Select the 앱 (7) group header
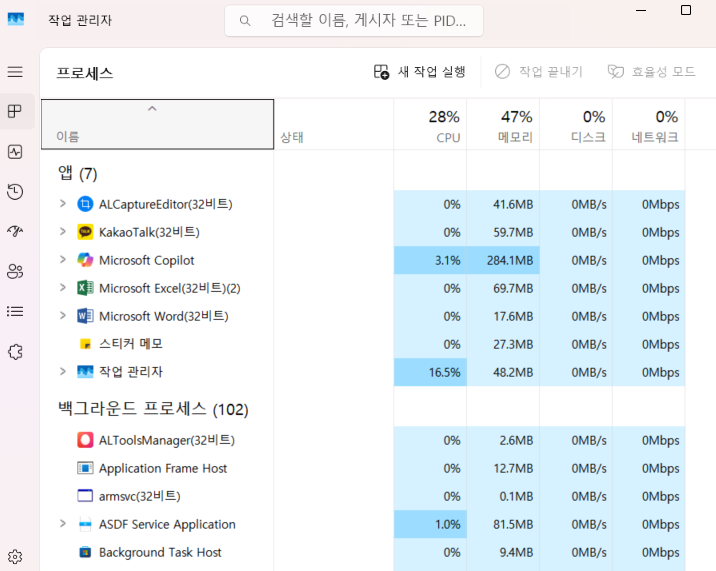 tap(77, 173)
